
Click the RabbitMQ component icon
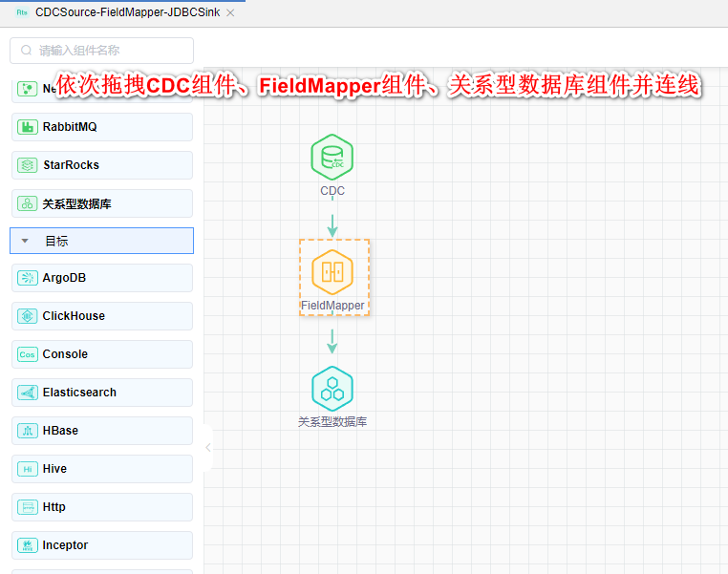point(28,127)
